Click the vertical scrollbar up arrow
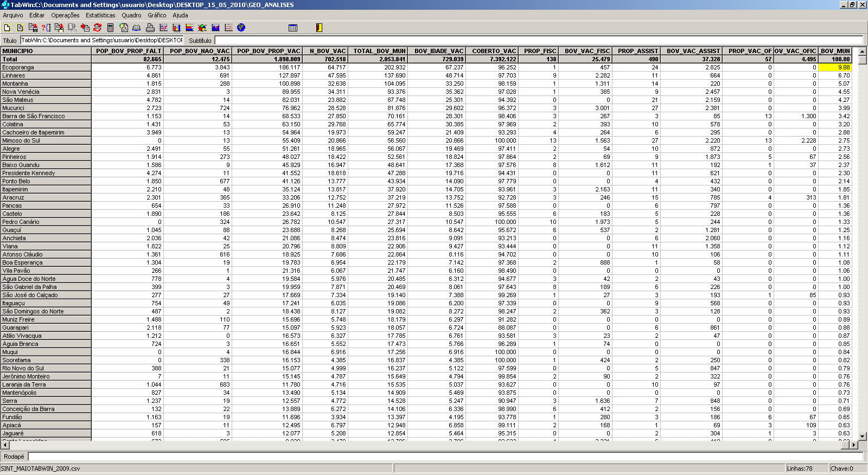 tap(863, 52)
